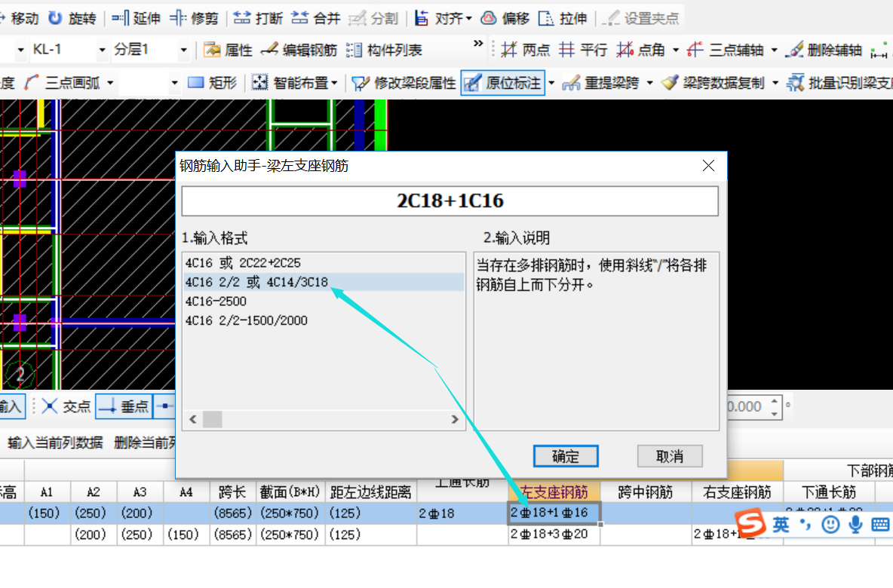Image resolution: width=893 pixels, height=588 pixels.
Task: Click the Split (分割) tool
Action: [373, 18]
